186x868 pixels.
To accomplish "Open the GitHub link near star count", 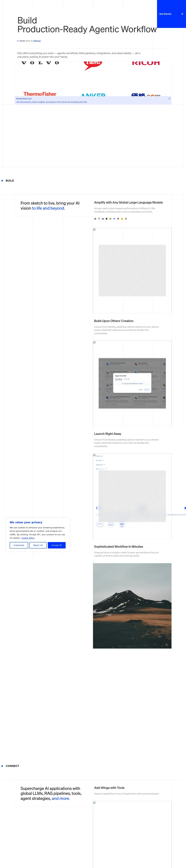I will tap(37, 41).
